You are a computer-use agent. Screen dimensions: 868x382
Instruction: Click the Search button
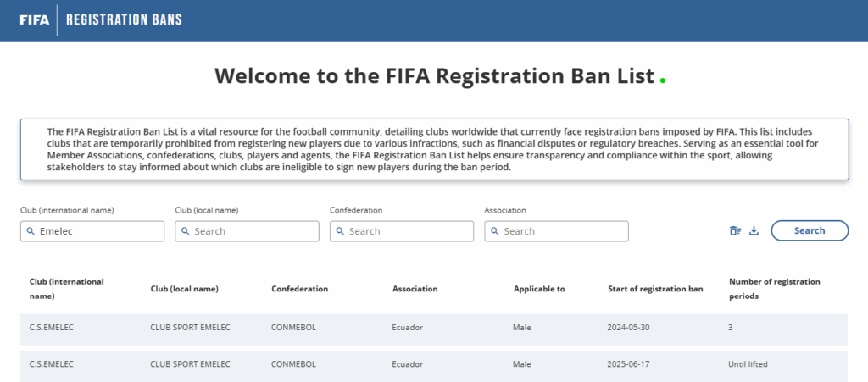coord(810,230)
